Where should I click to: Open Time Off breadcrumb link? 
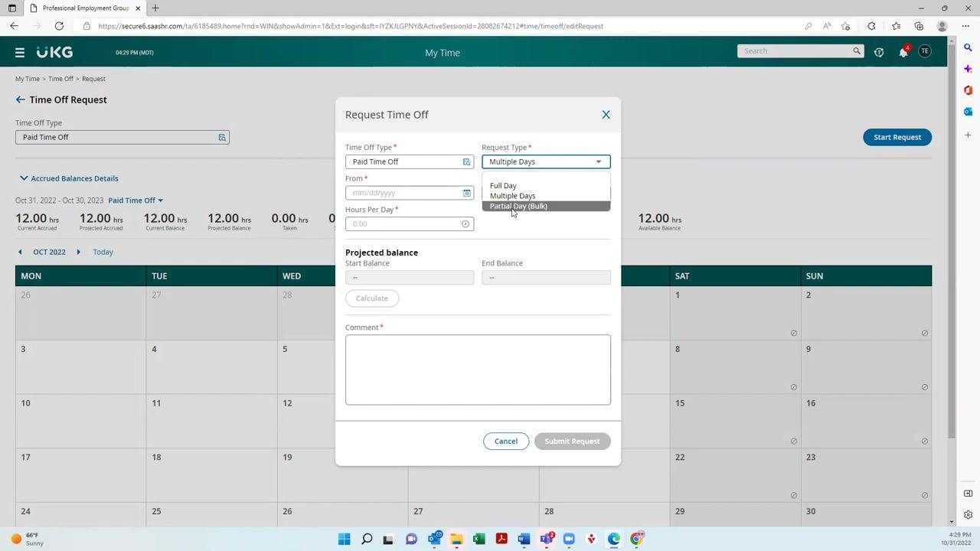point(61,79)
